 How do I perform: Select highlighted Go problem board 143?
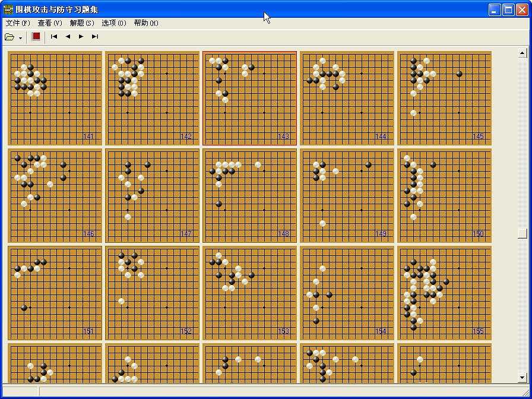[x=250, y=99]
